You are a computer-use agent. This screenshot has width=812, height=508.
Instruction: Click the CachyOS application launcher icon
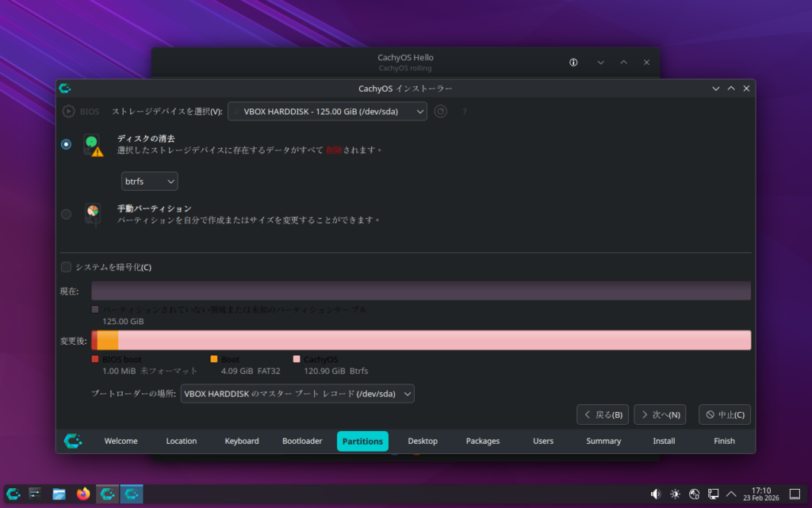coord(13,494)
